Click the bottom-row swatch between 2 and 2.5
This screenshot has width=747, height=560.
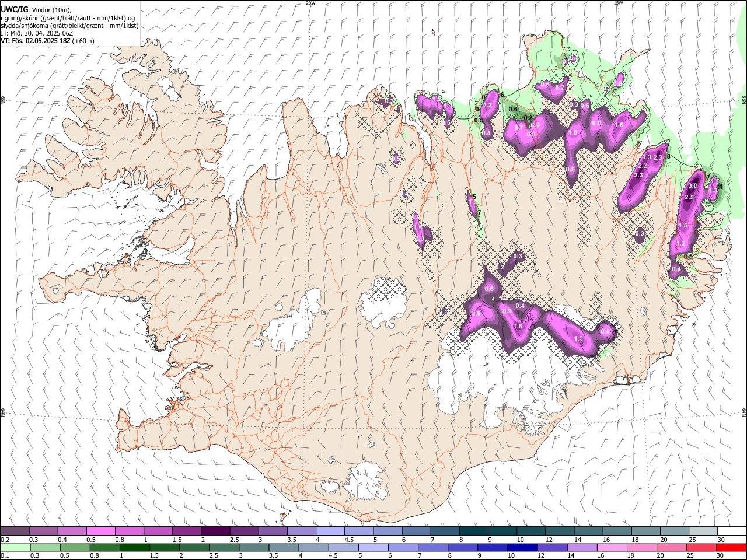194,547
